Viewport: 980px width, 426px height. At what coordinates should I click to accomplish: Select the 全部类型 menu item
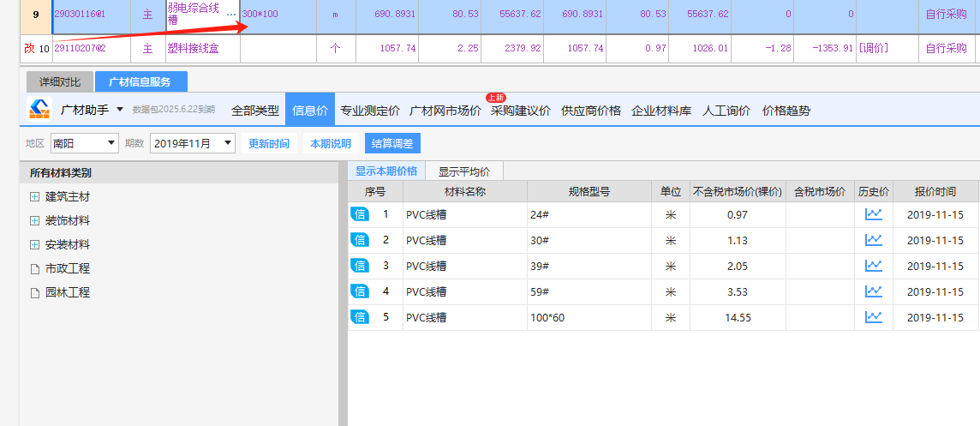(255, 111)
